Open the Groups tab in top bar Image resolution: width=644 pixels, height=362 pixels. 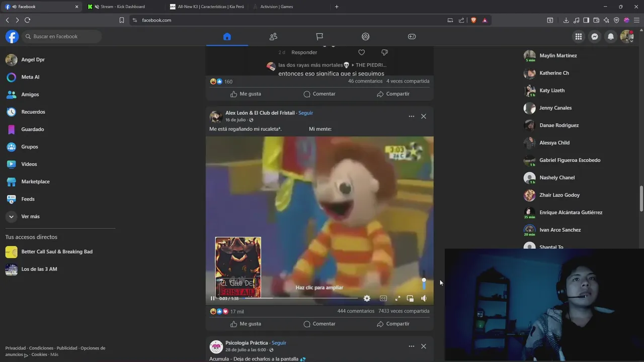pyautogui.click(x=366, y=37)
